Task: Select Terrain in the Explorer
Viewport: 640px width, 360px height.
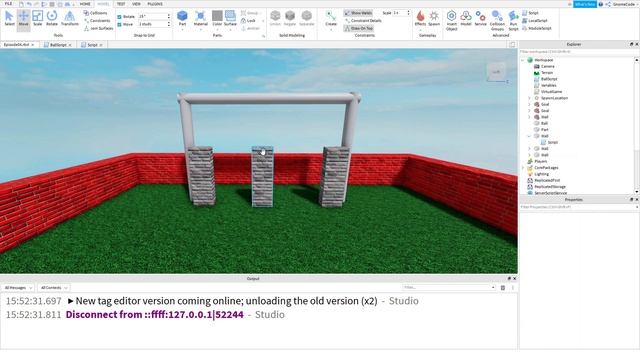Action: pyautogui.click(x=547, y=73)
